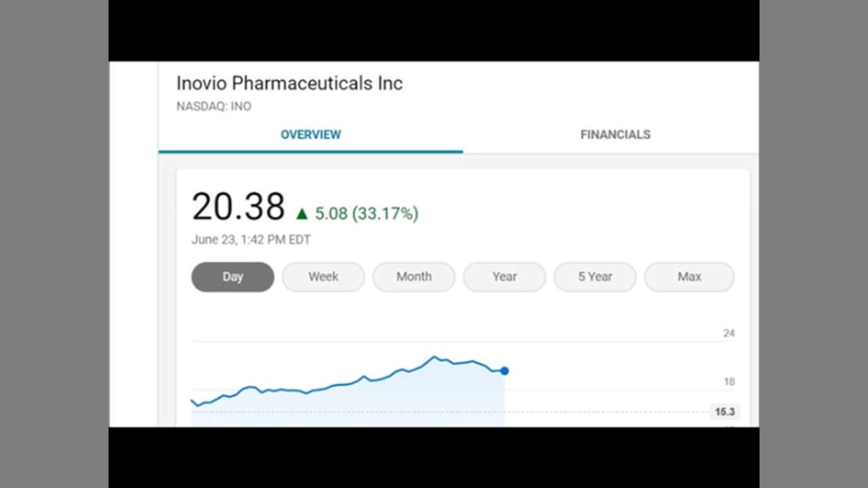Click the blue current-price dot on chart
Viewport: 868px width, 488px height.
point(505,371)
